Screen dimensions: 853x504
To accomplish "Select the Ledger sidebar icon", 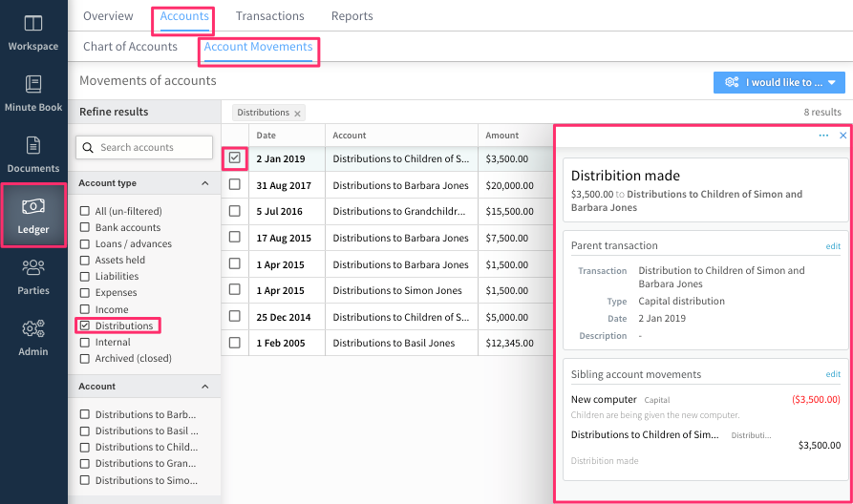I will 33,206.
